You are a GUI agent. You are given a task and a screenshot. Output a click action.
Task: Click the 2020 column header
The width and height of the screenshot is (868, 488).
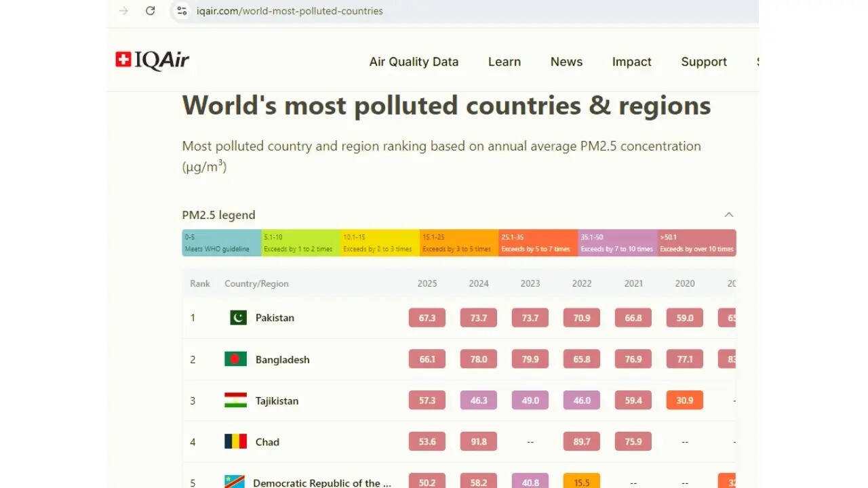(x=685, y=284)
